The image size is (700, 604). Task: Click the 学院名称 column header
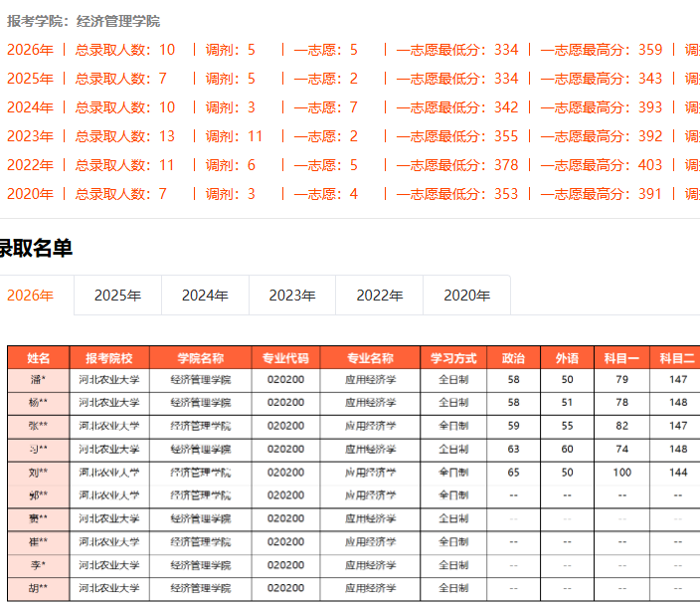tap(201, 358)
